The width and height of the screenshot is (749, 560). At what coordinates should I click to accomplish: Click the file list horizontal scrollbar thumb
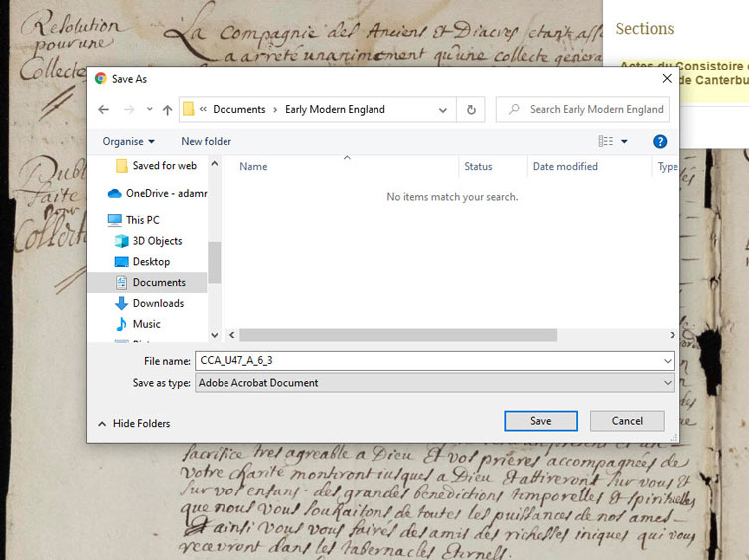(x=398, y=335)
